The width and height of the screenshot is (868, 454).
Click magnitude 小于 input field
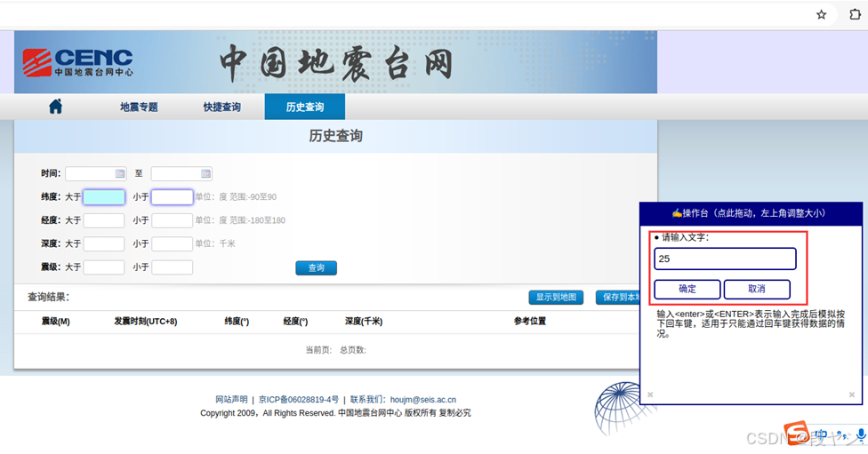point(173,267)
